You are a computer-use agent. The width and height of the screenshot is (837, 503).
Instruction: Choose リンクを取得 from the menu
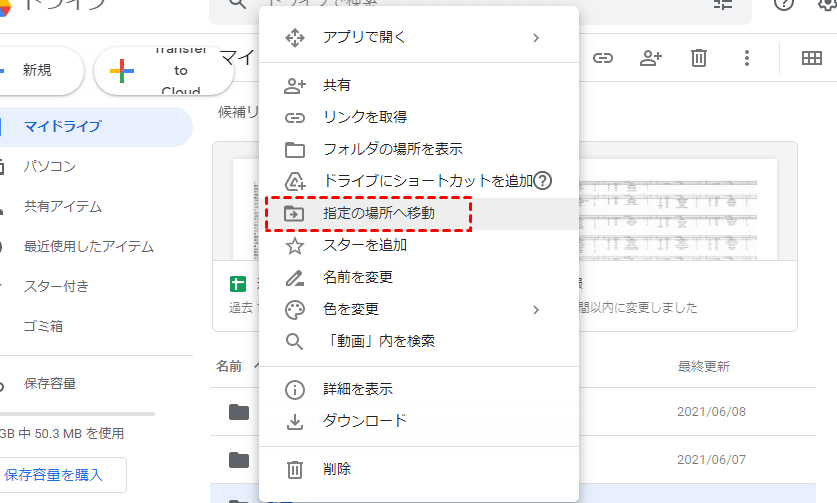pos(419,117)
